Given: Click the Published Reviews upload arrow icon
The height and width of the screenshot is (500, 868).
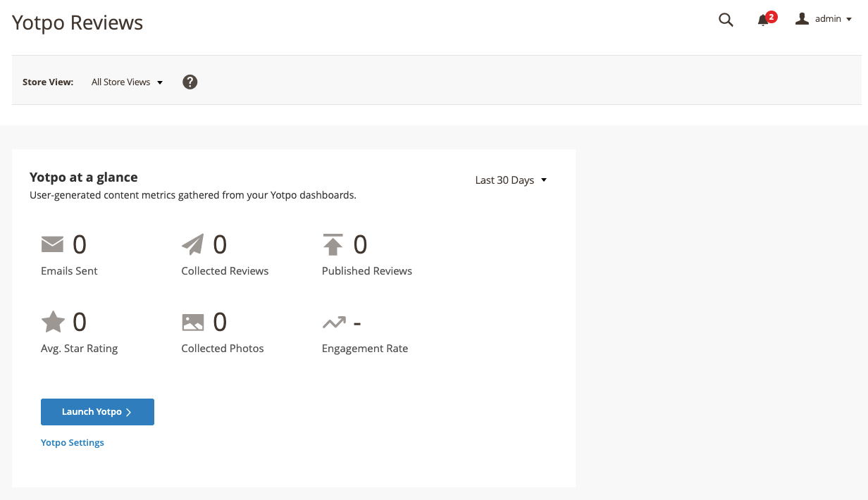Looking at the screenshot, I should point(333,244).
